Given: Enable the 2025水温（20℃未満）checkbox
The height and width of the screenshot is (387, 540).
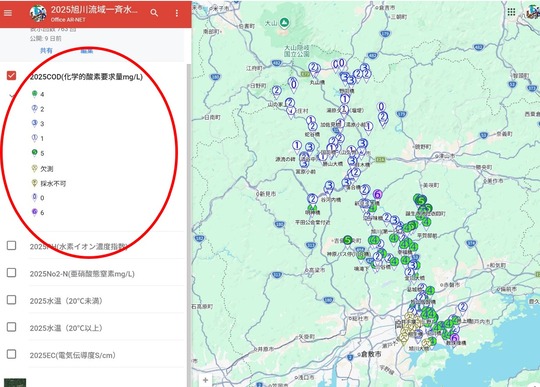Looking at the screenshot, I should (x=11, y=300).
